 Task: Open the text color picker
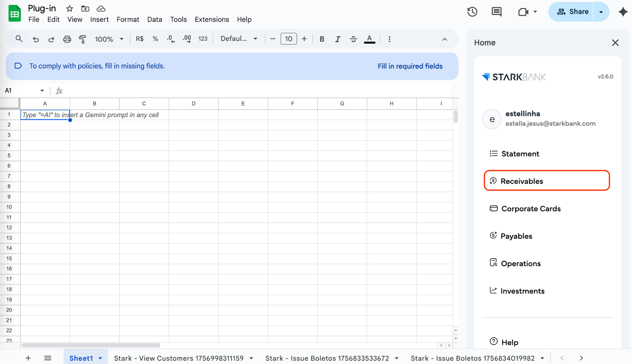click(369, 39)
